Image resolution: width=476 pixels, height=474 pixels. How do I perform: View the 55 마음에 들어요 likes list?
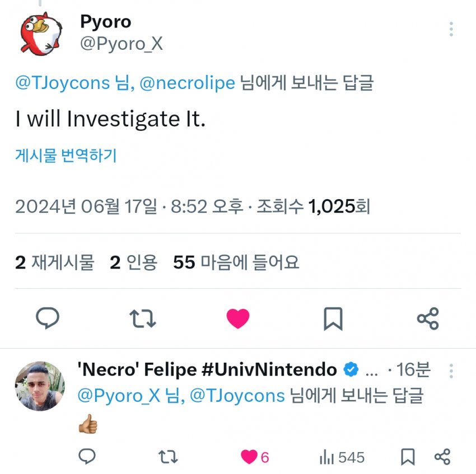pos(236,262)
